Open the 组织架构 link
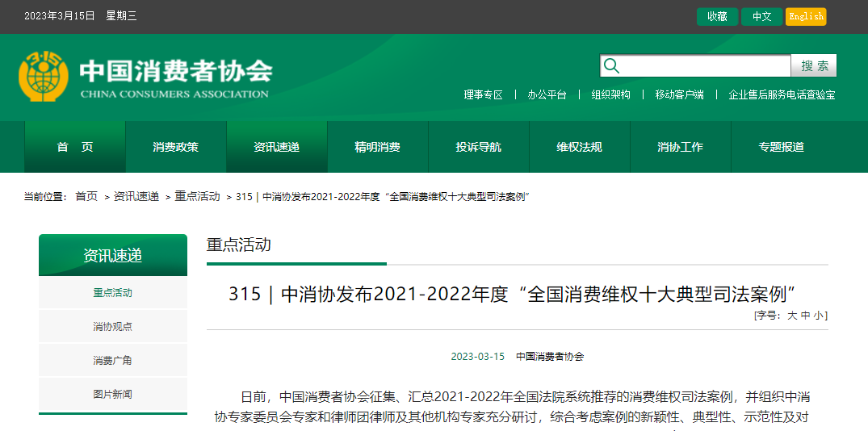The image size is (868, 431). 610,94
